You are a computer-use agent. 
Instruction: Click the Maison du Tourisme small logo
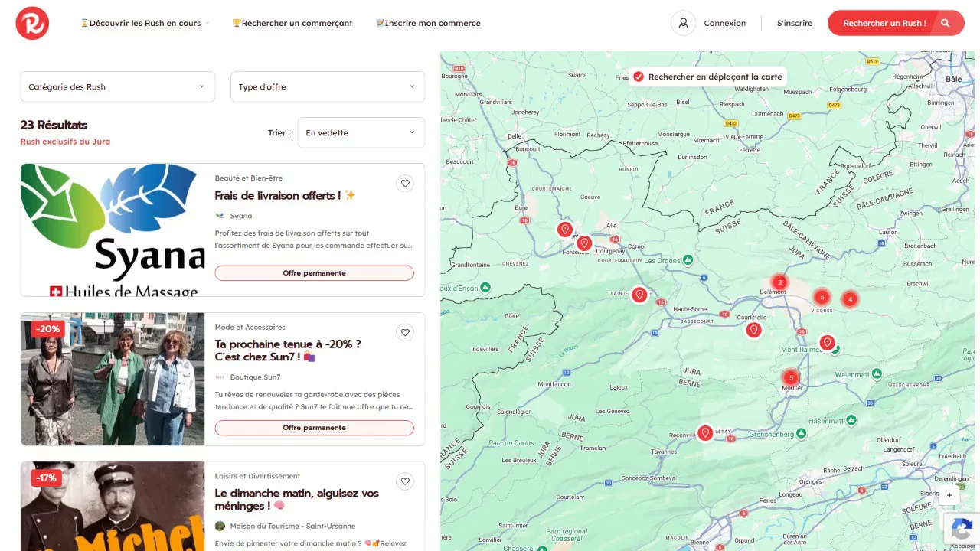pos(220,526)
